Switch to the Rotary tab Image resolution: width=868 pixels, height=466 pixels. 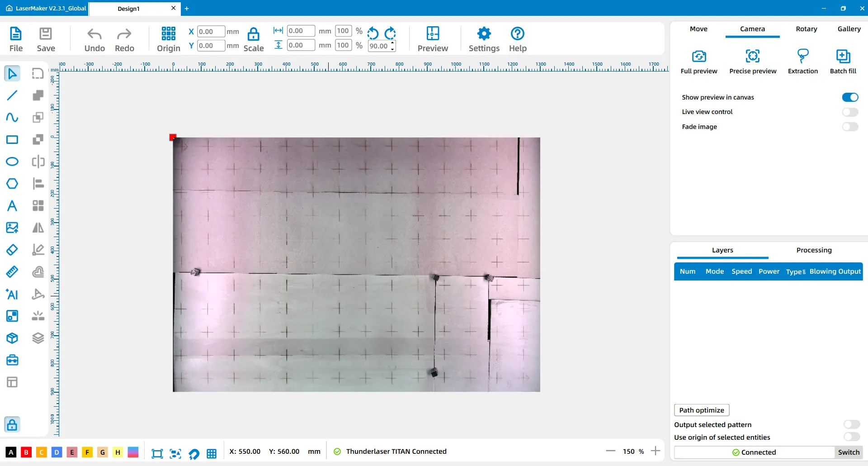(806, 29)
